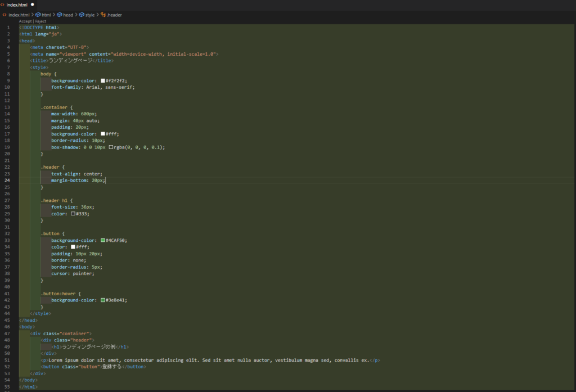Click the closing '</html>' tag
Image resolution: width=576 pixels, height=392 pixels.
pyautogui.click(x=28, y=386)
